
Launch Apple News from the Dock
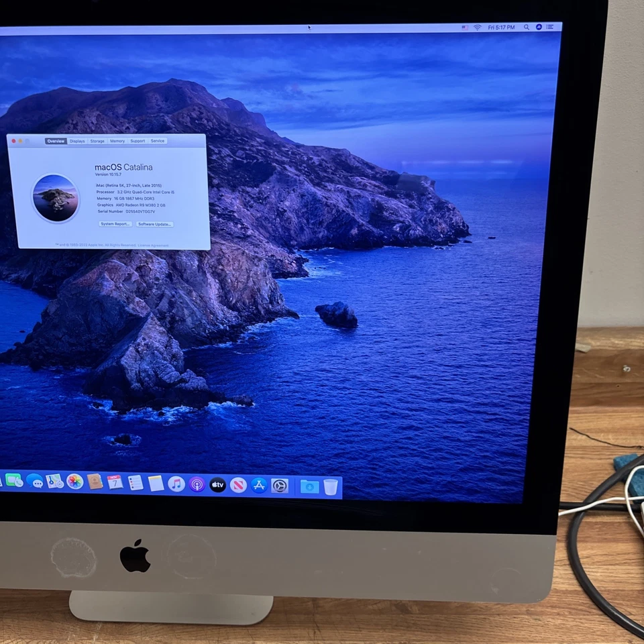click(238, 484)
